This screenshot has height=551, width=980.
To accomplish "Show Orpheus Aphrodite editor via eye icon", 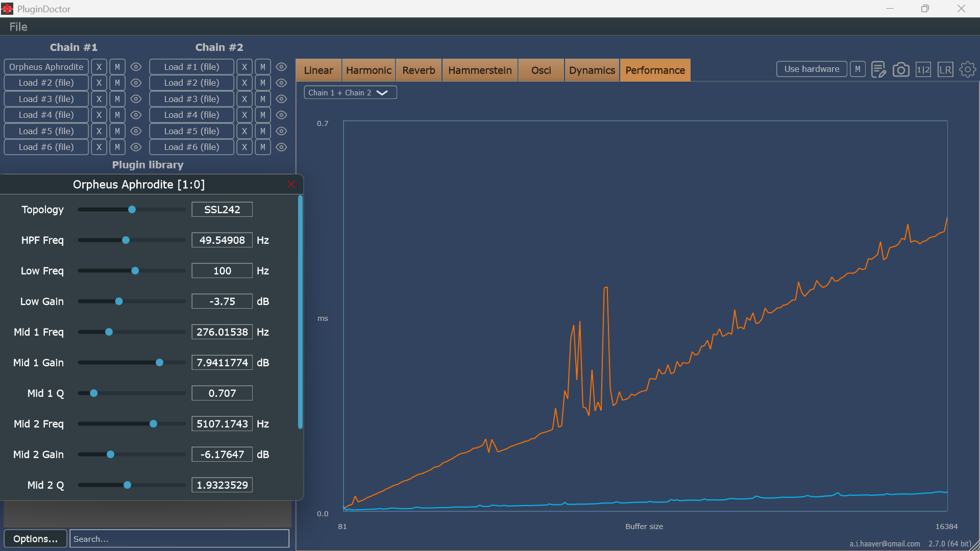I will click(x=136, y=67).
